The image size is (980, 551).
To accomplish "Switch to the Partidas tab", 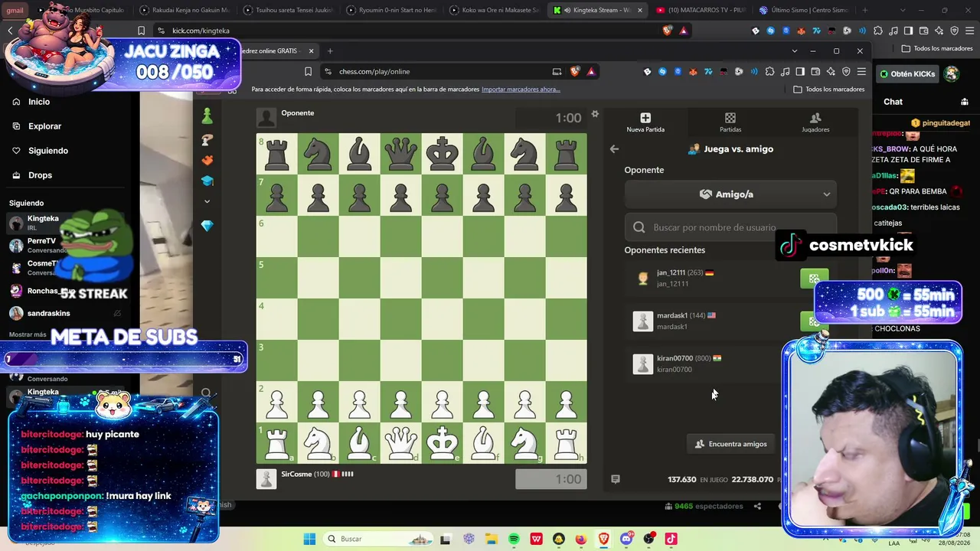I will tap(730, 122).
